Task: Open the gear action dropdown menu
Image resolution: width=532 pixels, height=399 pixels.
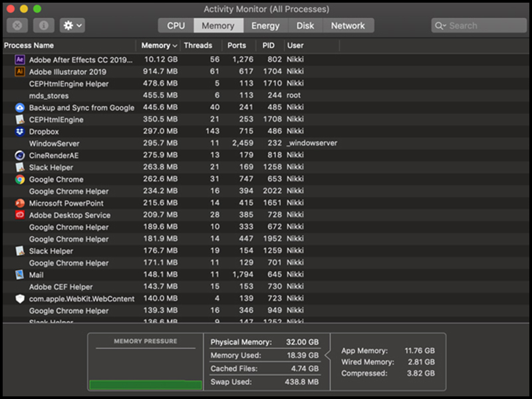Action: (72, 25)
